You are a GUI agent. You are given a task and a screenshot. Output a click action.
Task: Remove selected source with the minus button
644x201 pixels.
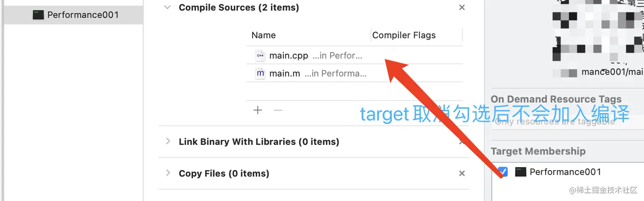pos(278,110)
